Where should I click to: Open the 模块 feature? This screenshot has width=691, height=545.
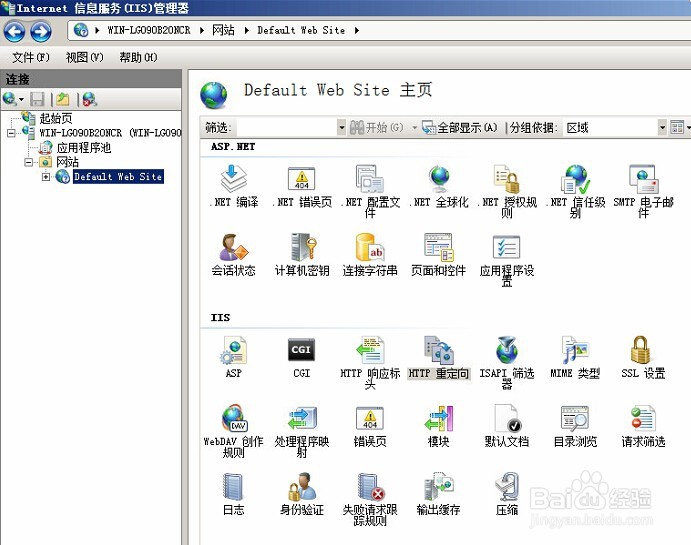[x=439, y=426]
